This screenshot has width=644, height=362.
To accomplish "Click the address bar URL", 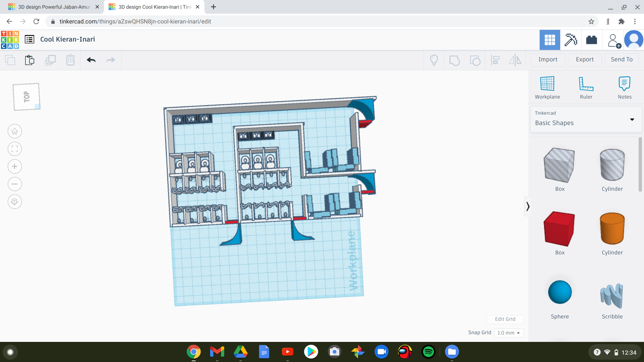I will click(135, 21).
